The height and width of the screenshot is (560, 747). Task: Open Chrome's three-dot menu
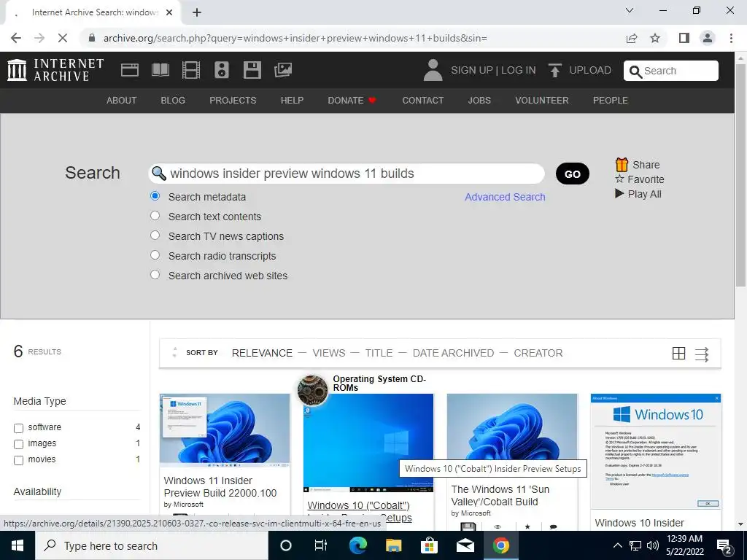click(731, 38)
